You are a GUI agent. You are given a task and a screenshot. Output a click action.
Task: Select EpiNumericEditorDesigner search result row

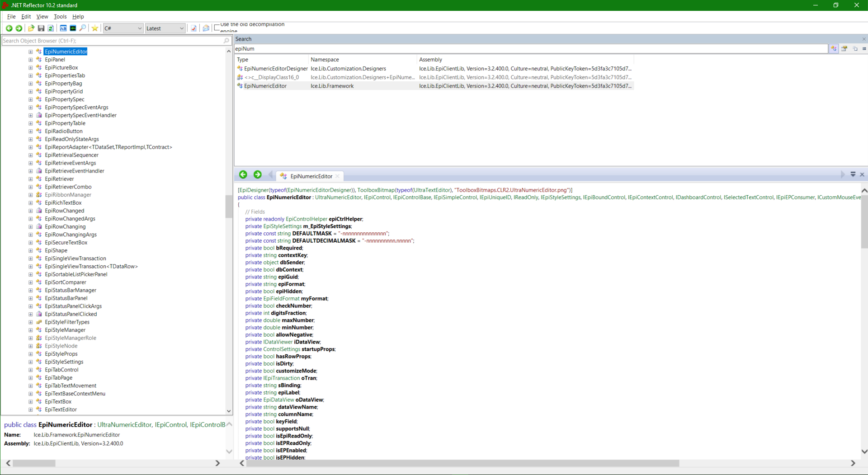pos(276,69)
